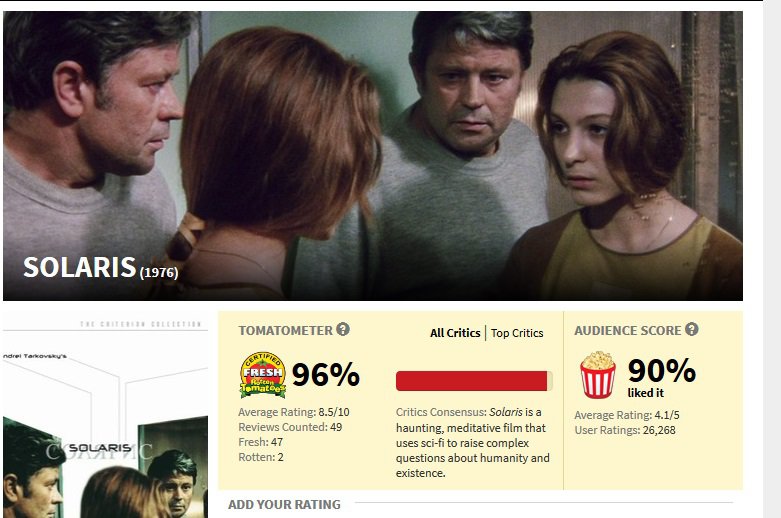The height and width of the screenshot is (518, 781).
Task: Click the Tomatometer help question-mark icon
Action: pos(343,330)
